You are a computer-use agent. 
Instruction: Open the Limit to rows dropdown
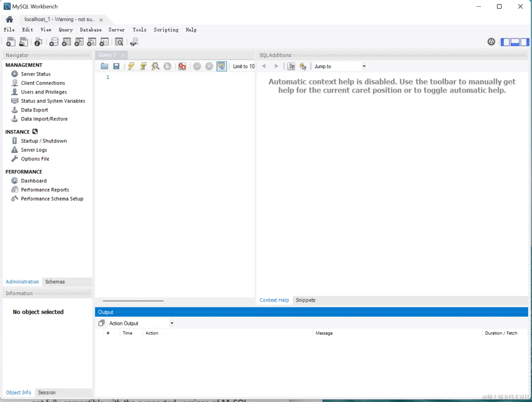click(x=244, y=66)
